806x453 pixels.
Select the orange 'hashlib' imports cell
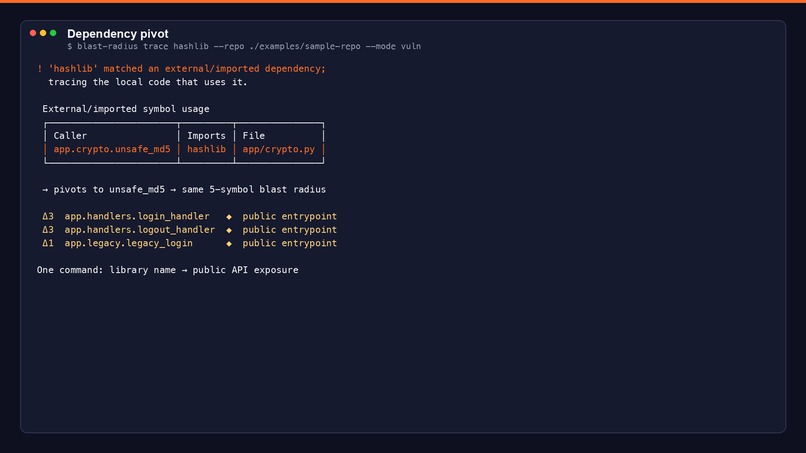(206, 149)
